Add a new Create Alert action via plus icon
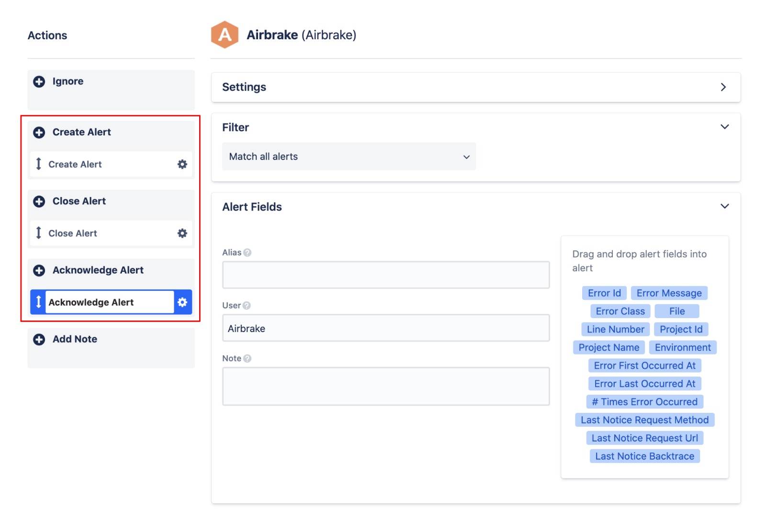Screen dimensions: 766x532 click(39, 133)
